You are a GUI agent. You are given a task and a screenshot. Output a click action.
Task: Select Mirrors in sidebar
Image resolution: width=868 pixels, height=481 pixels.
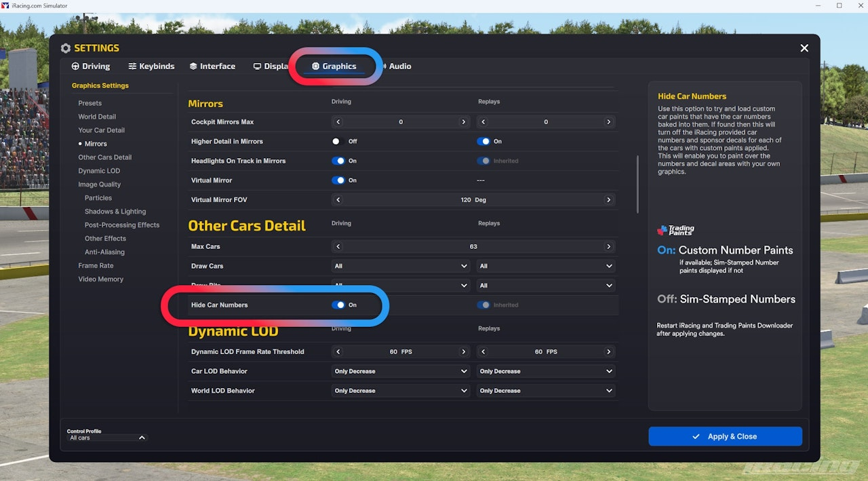click(96, 144)
